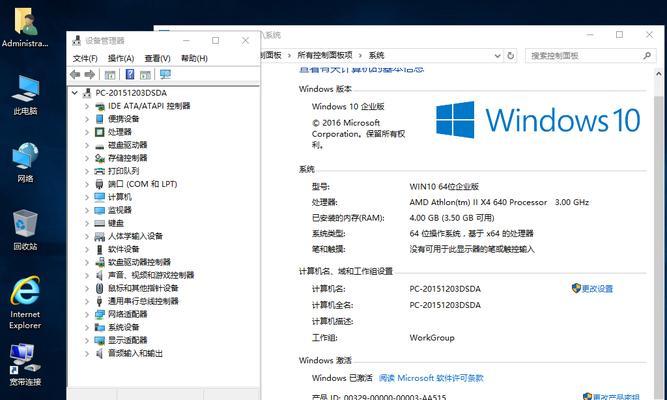Open the 帮助(H) menu
Image resolution: width=667 pixels, height=400 pixels.
(x=194, y=58)
